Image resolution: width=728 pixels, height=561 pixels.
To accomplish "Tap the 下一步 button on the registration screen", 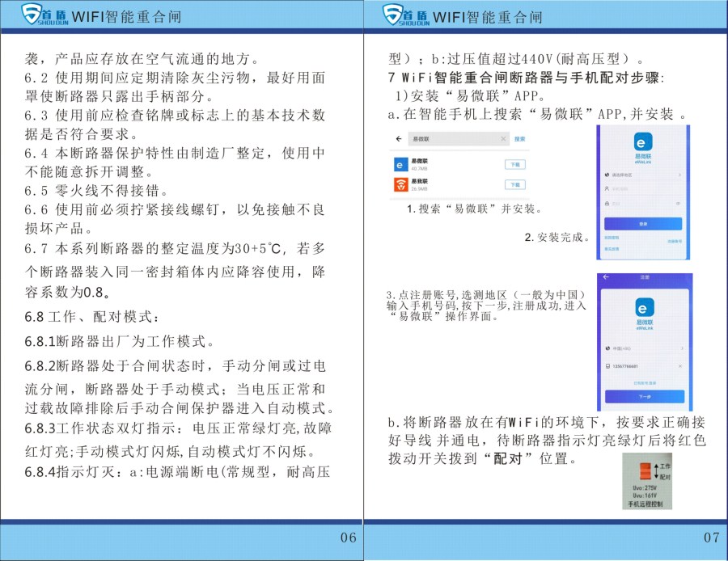I will (645, 395).
